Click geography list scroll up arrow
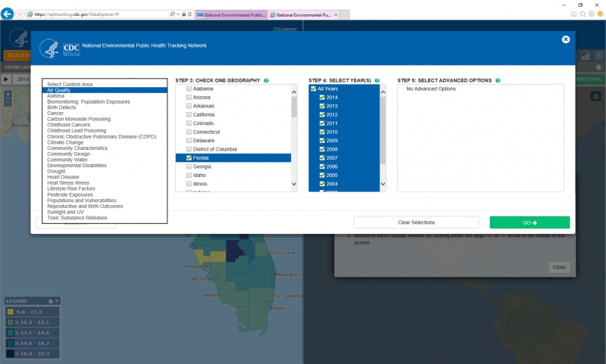606x364 pixels. pyautogui.click(x=294, y=92)
